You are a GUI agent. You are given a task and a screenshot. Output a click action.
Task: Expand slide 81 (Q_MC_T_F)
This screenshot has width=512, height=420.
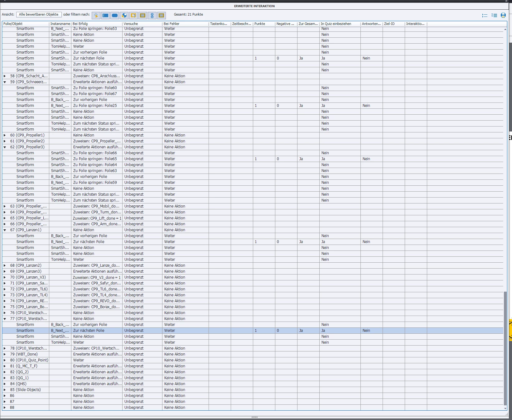point(5,366)
